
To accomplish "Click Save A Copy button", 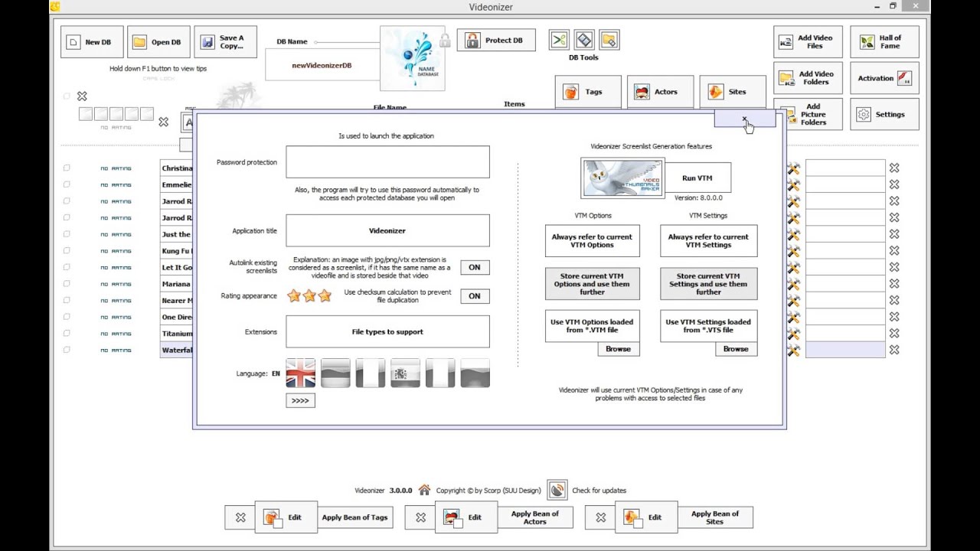I will pyautogui.click(x=225, y=42).
